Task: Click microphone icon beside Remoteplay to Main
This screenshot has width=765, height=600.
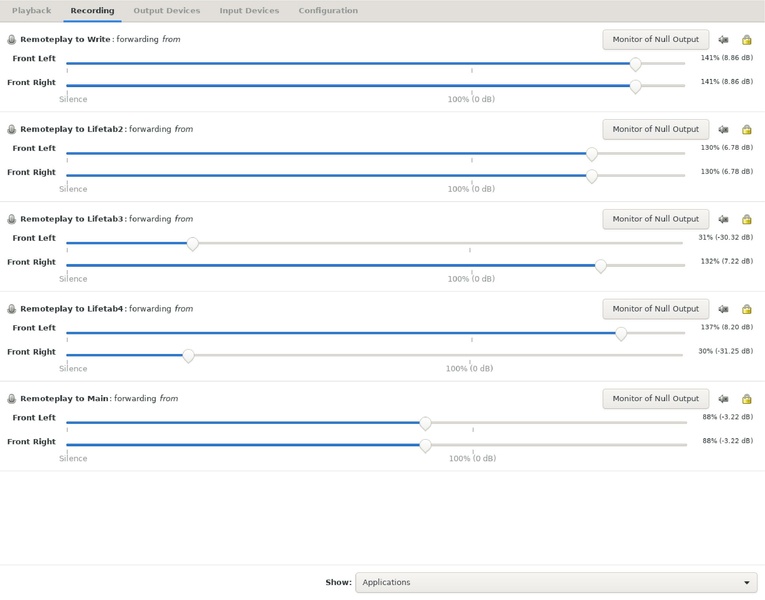Action: (x=11, y=399)
